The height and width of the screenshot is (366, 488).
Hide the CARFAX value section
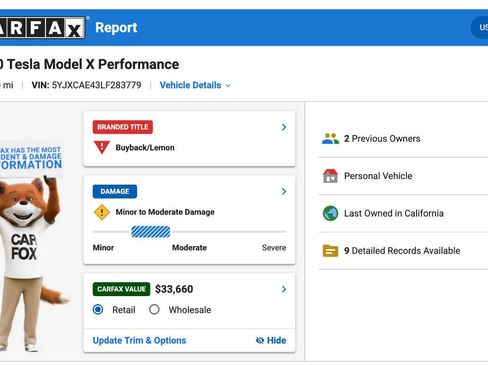pyautogui.click(x=271, y=340)
